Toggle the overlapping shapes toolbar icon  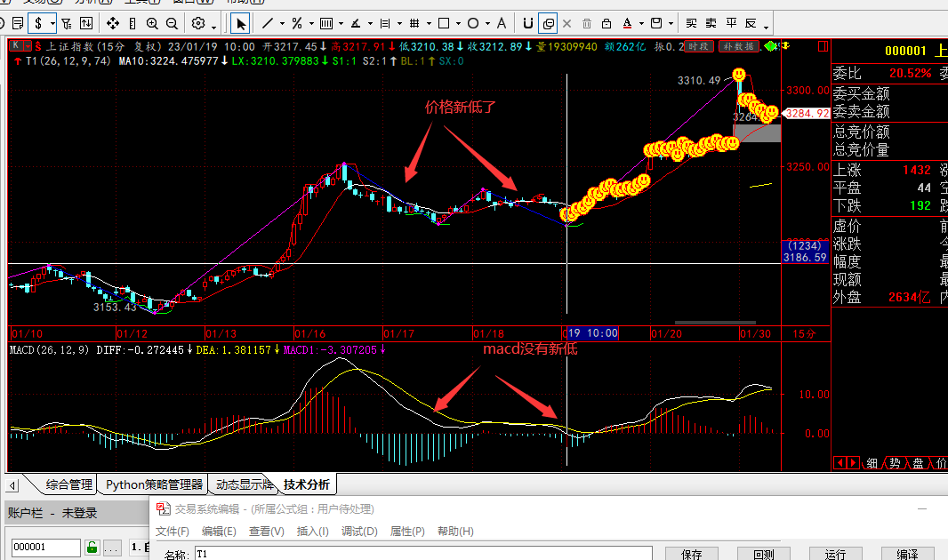click(x=548, y=24)
